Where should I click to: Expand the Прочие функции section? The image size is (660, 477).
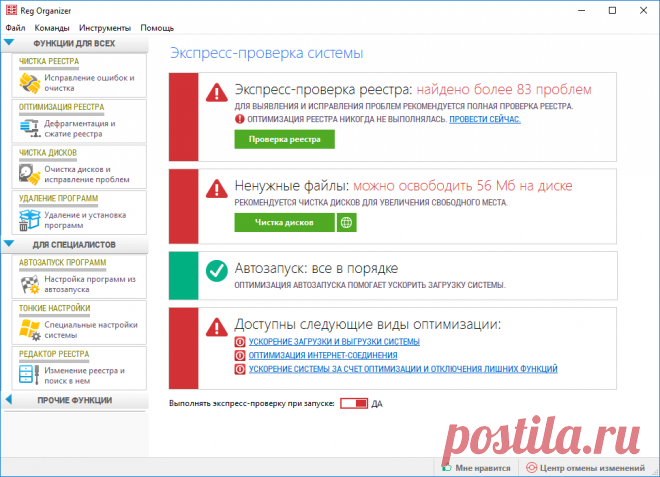click(x=9, y=400)
